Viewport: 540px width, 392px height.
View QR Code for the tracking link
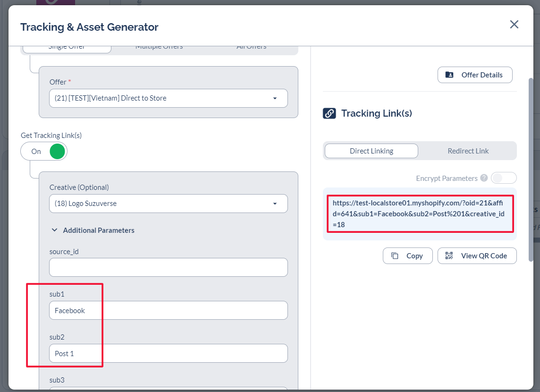[x=477, y=256]
